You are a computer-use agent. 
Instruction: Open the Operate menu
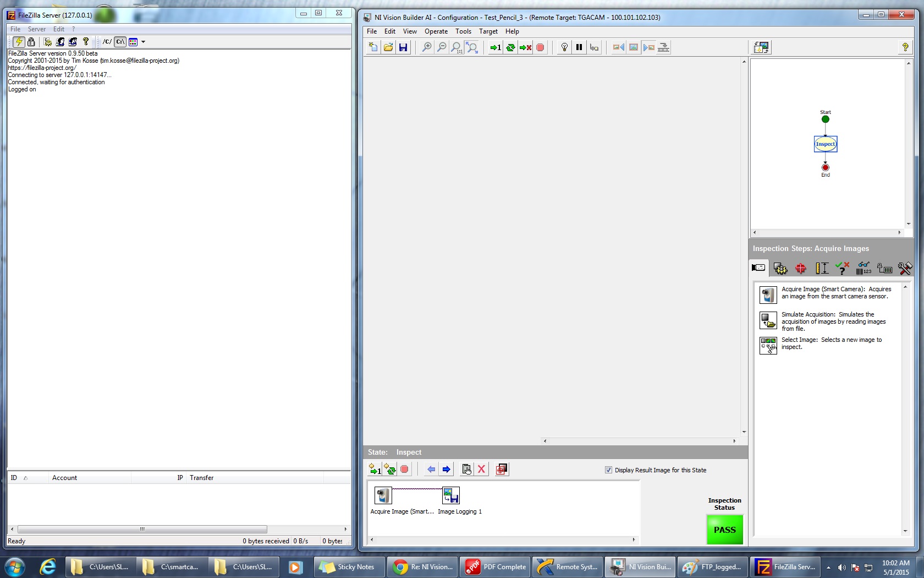pyautogui.click(x=436, y=31)
